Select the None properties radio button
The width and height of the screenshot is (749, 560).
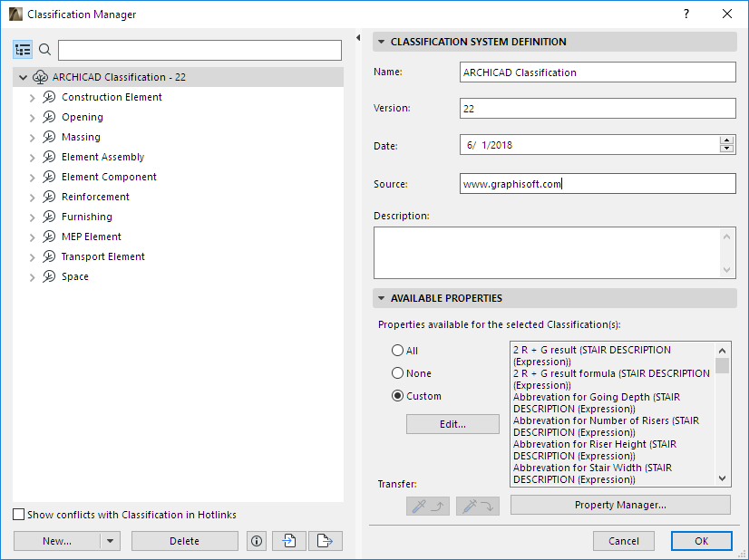pyautogui.click(x=398, y=373)
